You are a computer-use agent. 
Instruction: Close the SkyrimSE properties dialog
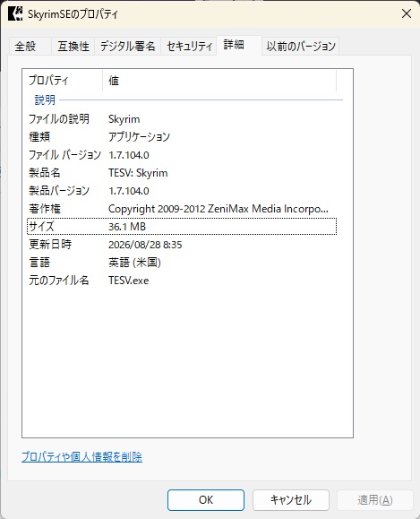pos(406,13)
